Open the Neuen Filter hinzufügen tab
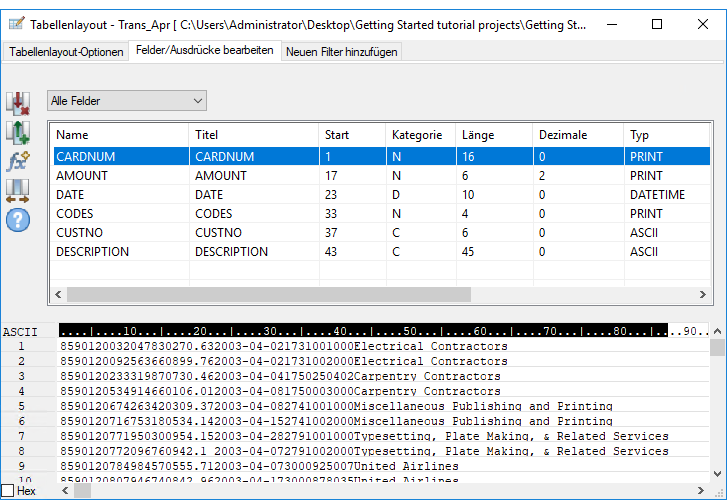727x500 pixels. pyautogui.click(x=341, y=52)
